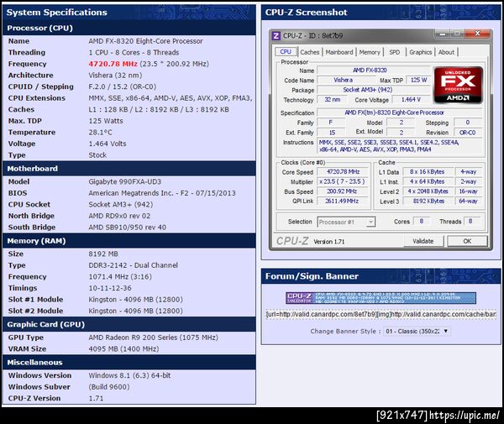504x424 pixels.
Task: Click the Core Voltage 1.464 V field
Action: click(x=411, y=100)
